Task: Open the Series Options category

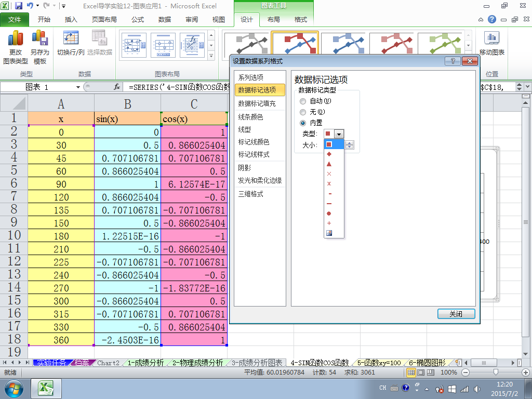Action: pos(260,77)
